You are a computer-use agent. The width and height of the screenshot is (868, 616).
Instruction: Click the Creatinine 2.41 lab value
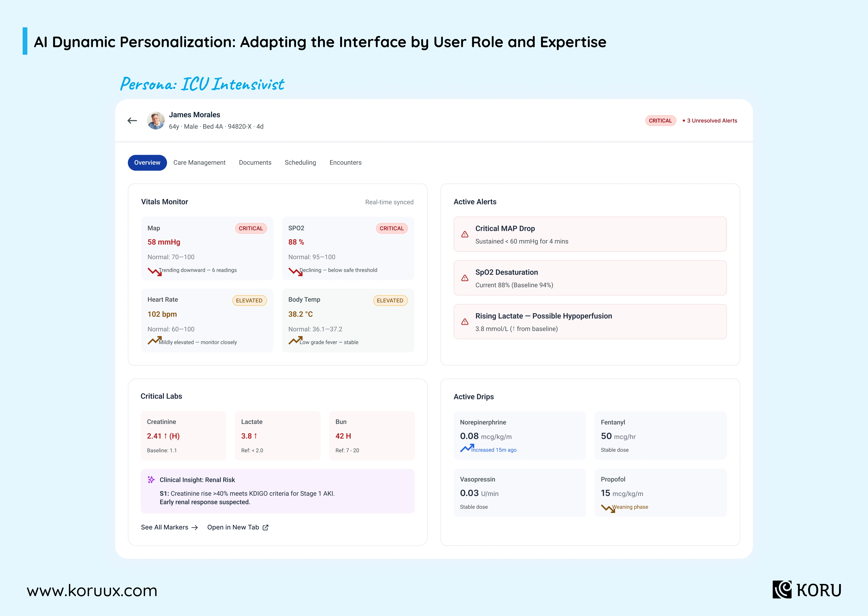click(x=163, y=436)
